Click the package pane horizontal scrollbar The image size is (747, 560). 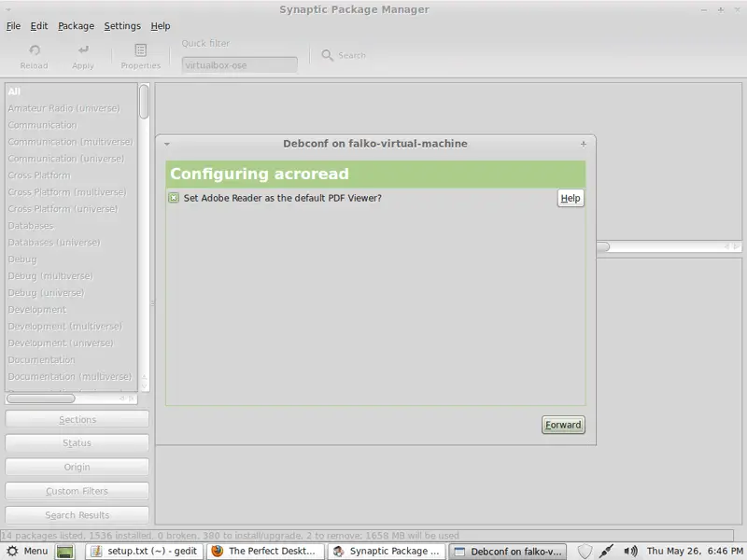(669, 246)
